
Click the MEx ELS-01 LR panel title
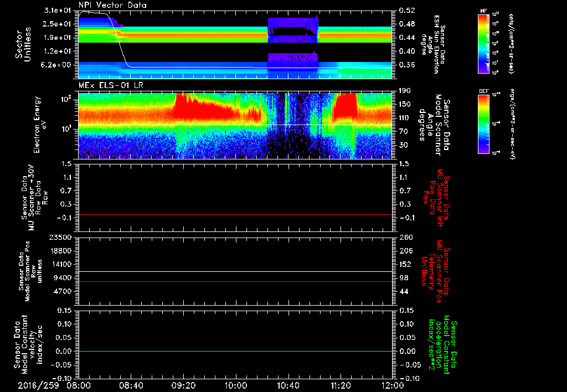[x=110, y=86]
